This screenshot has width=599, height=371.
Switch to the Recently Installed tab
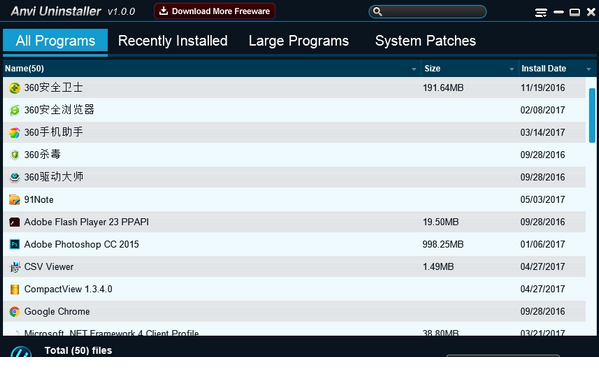(173, 41)
